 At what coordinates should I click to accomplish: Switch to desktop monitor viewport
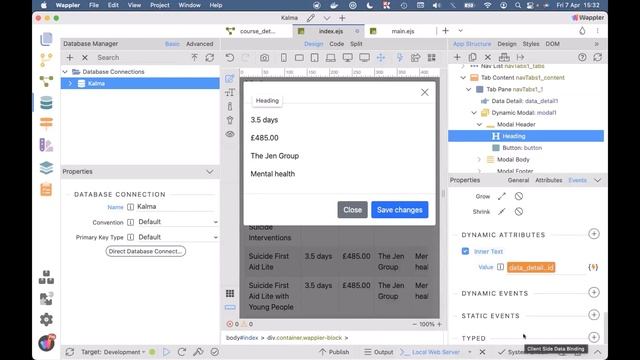click(347, 58)
